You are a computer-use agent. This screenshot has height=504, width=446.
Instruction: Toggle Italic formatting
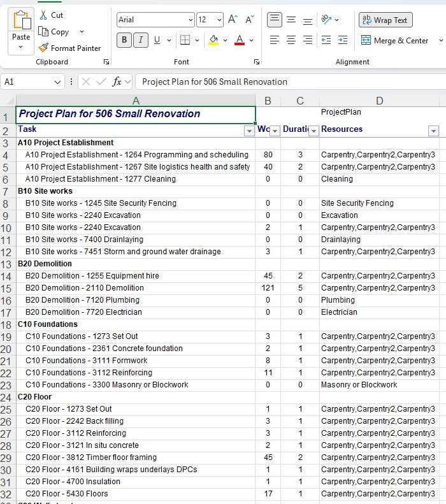tap(140, 40)
